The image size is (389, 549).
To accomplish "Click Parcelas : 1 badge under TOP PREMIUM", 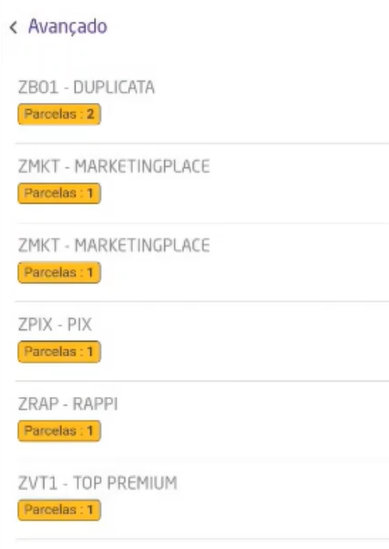I will tap(59, 510).
